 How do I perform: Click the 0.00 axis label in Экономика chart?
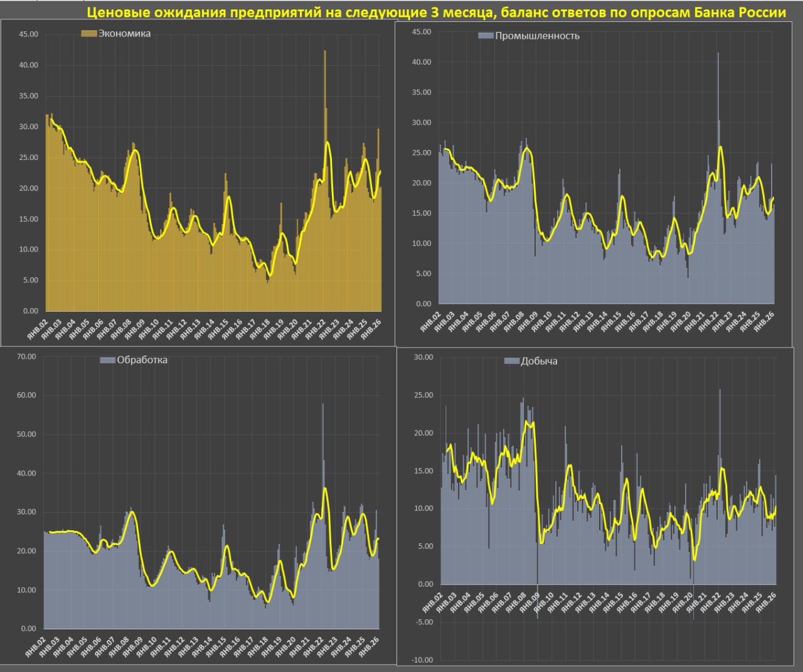30,311
